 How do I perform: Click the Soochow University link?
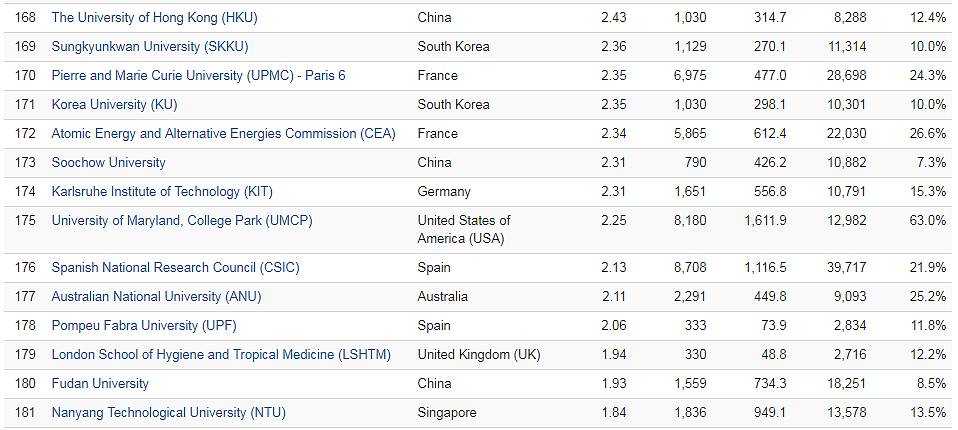click(108, 162)
